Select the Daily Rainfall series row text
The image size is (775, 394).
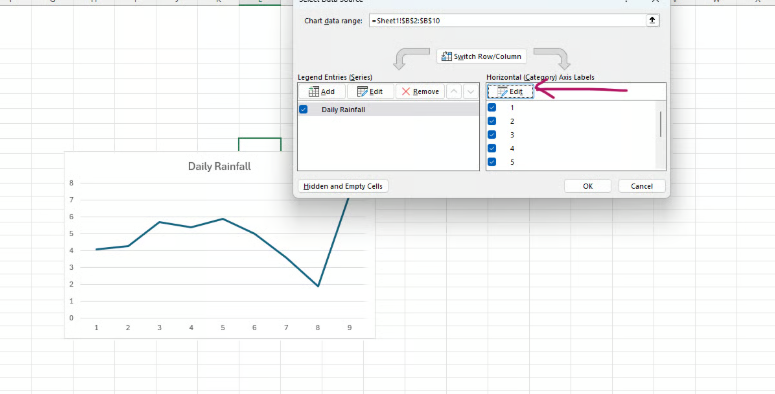point(343,109)
